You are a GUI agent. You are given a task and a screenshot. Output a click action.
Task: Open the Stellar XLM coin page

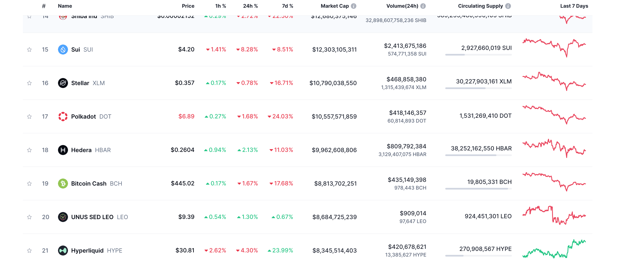[80, 83]
